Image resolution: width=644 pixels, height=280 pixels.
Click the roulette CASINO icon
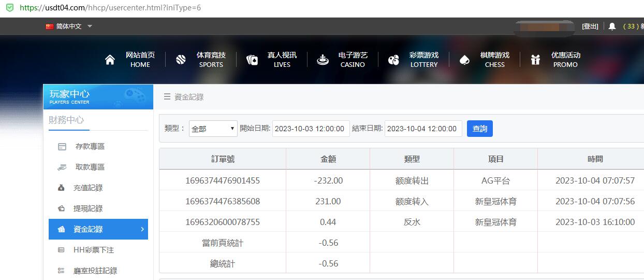tap(323, 60)
